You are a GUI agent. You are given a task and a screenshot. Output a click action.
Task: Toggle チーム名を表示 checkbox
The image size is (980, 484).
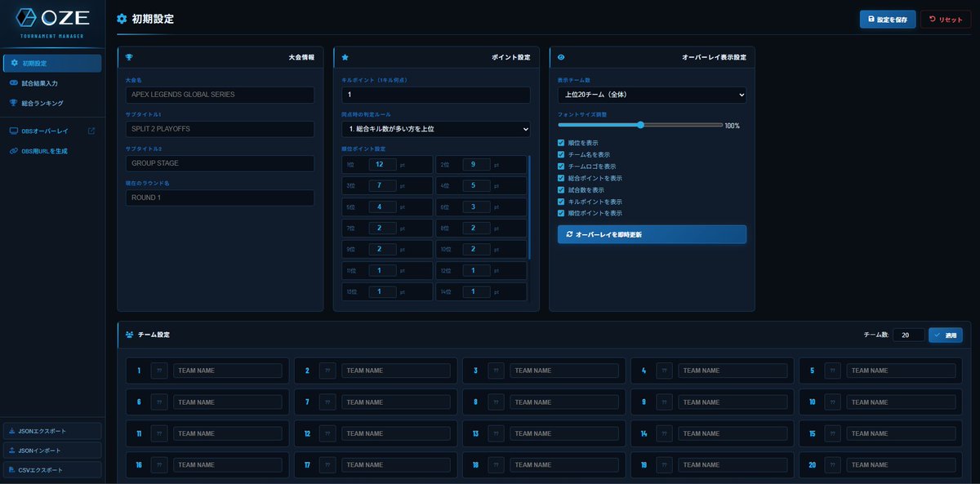[x=561, y=154]
